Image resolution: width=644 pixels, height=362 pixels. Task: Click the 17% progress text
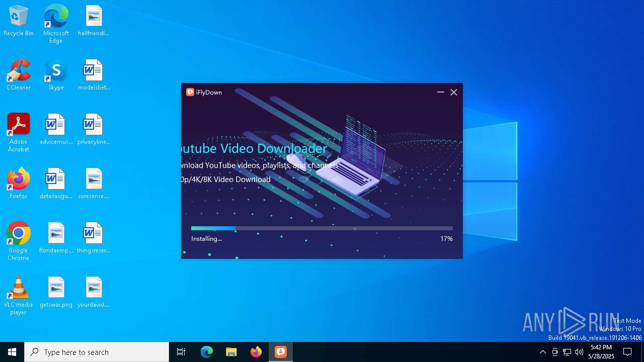click(x=446, y=239)
